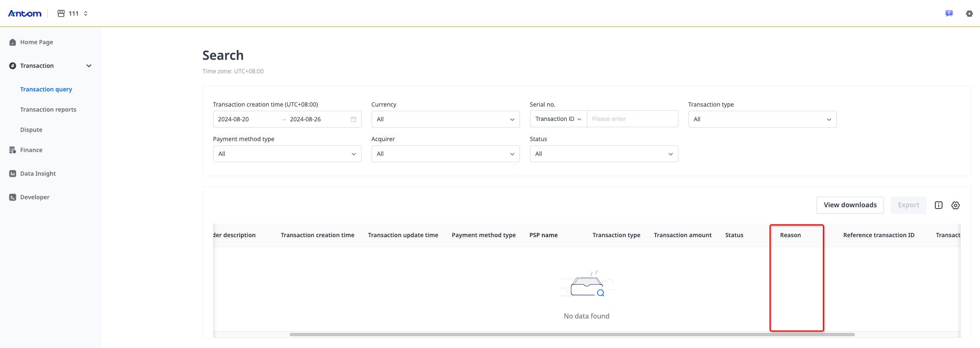The height and width of the screenshot is (348, 980).
Task: Open Transaction reports page
Action: click(x=48, y=110)
